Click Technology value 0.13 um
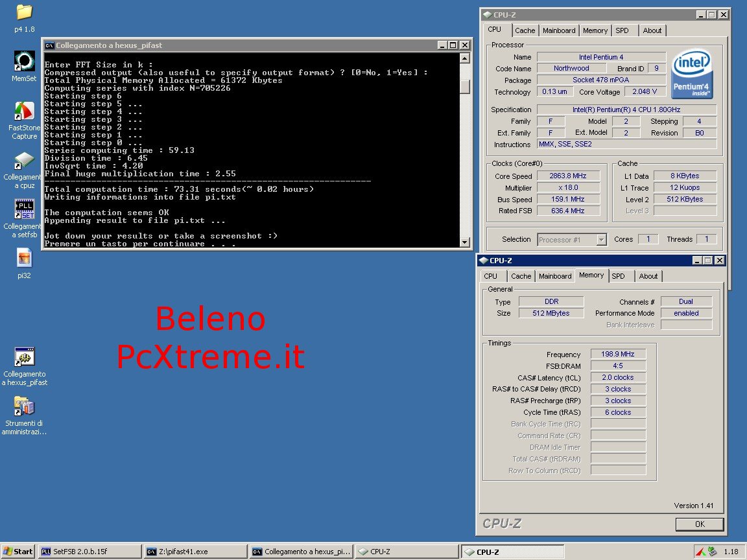747x560 pixels. pos(554,91)
